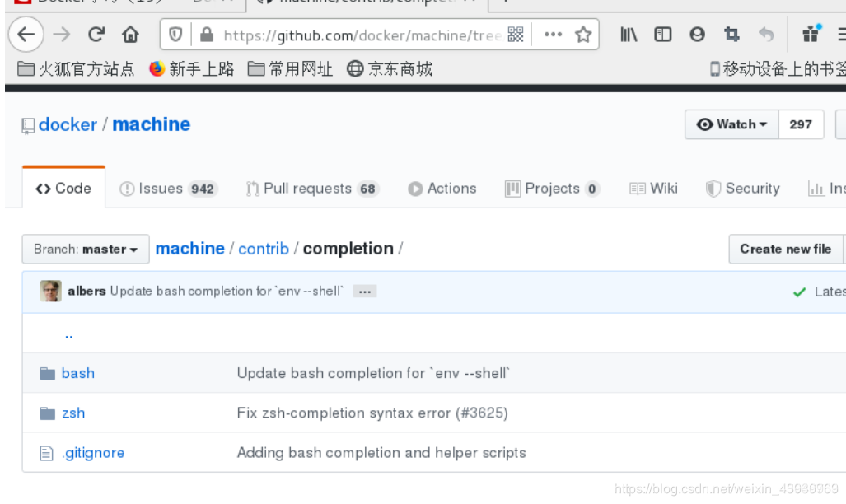Open the Issues 942 tab
This screenshot has width=846, height=504.
pyautogui.click(x=168, y=189)
